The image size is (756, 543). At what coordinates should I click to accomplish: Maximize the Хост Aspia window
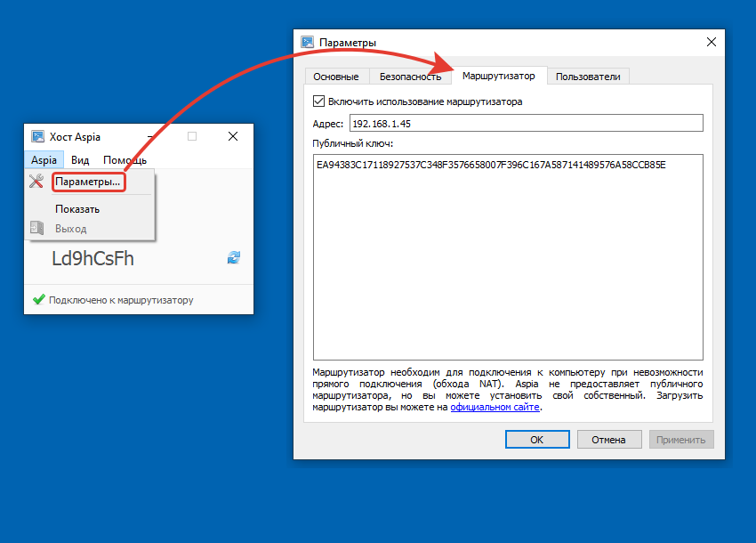click(191, 136)
